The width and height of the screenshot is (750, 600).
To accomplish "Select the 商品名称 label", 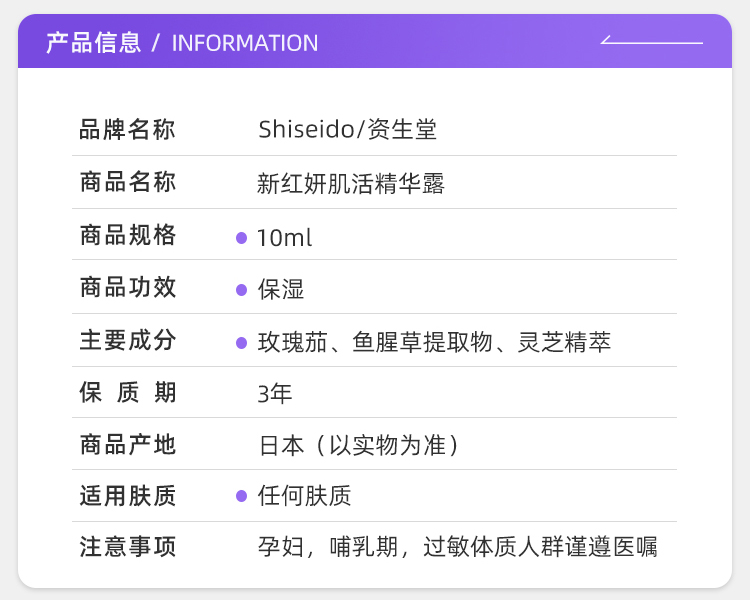I will (x=128, y=183).
